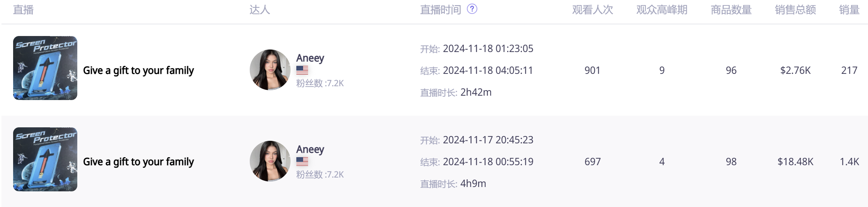Viewport: 868px width, 207px height.
Task: Sort by the 销售总额 column header
Action: (x=795, y=10)
